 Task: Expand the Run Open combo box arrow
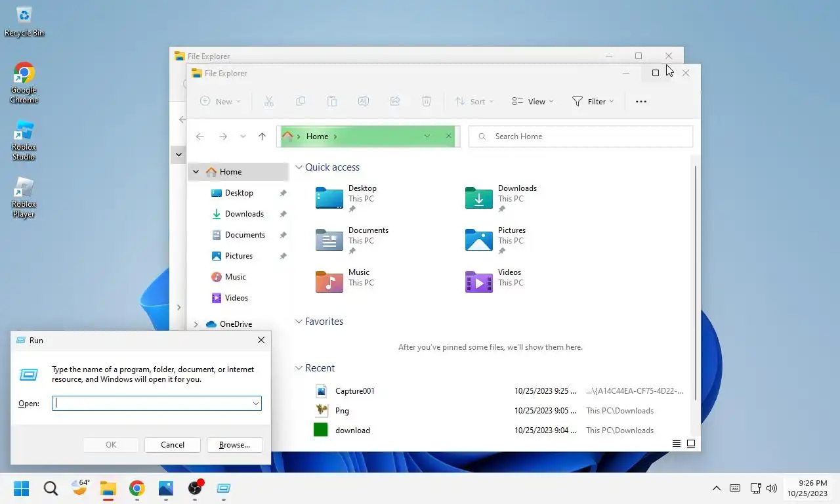coord(256,404)
